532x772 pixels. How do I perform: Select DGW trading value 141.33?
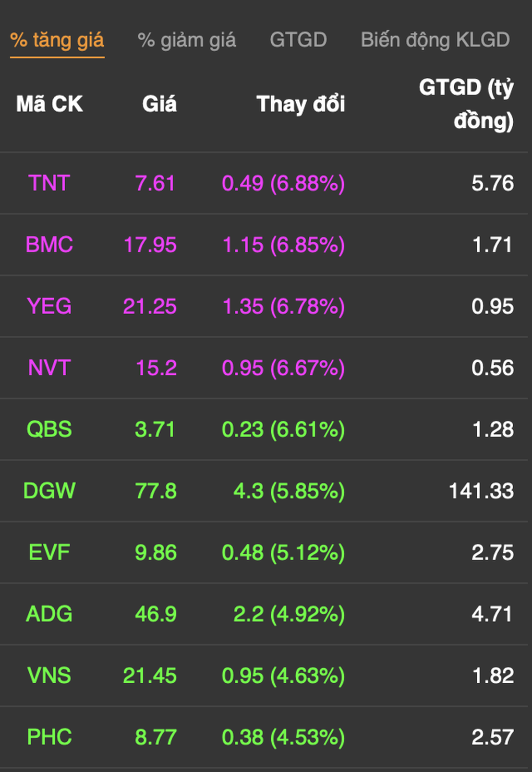pyautogui.click(x=481, y=491)
